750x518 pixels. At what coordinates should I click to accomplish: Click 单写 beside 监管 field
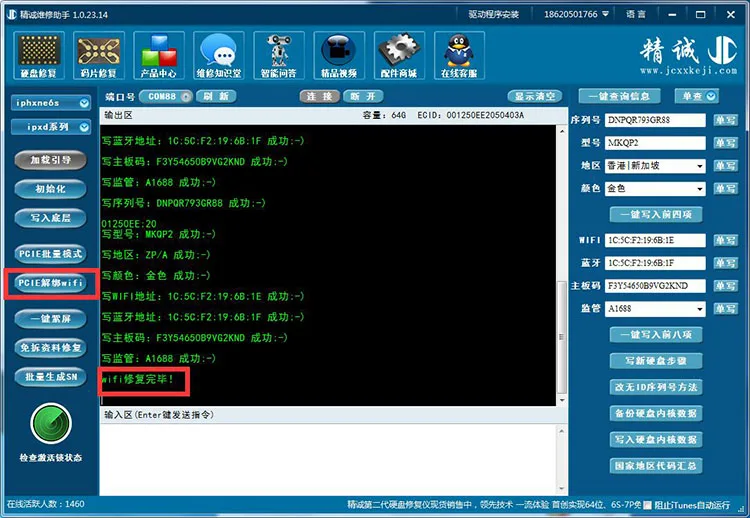[x=725, y=309]
